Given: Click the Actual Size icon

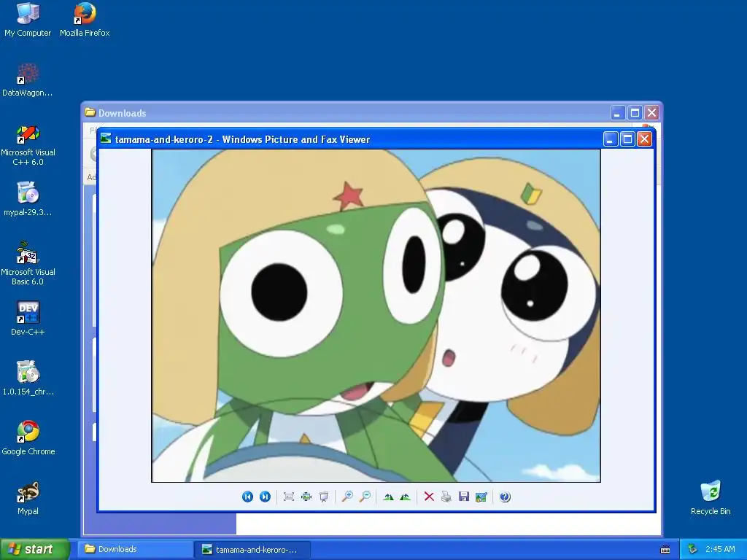Looking at the screenshot, I should pos(306,497).
